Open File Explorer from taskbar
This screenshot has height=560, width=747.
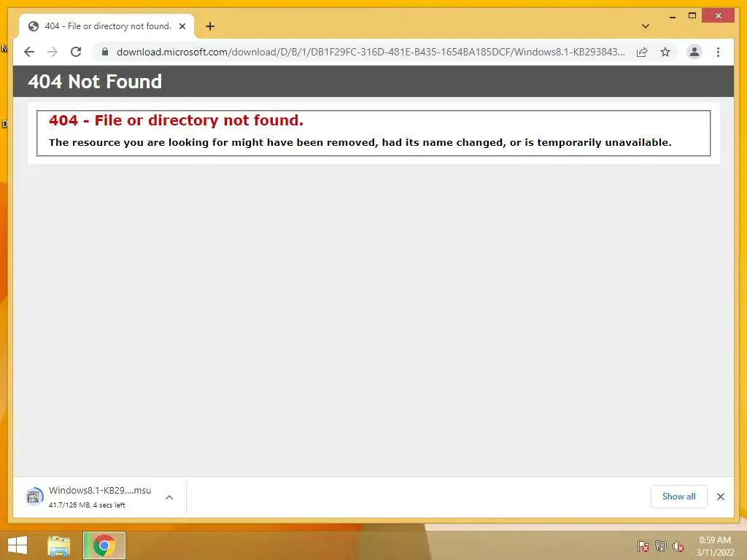tap(59, 545)
